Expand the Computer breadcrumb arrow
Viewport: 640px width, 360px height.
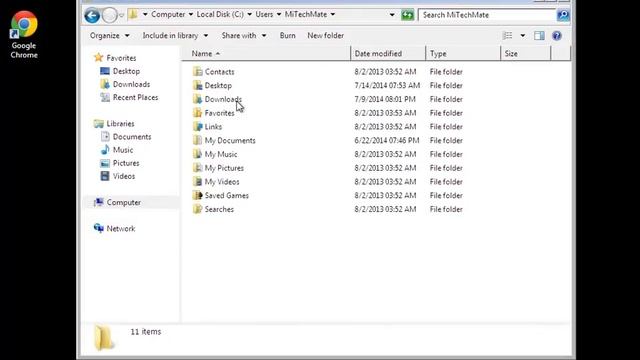190,14
